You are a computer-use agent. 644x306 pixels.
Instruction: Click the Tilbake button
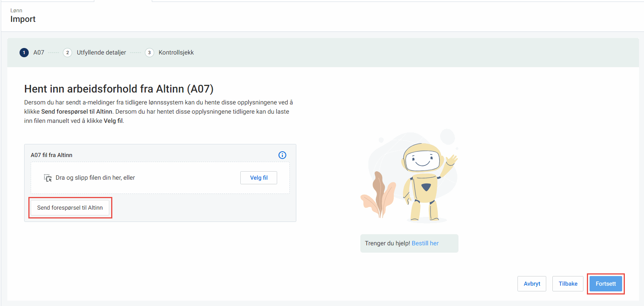568,284
